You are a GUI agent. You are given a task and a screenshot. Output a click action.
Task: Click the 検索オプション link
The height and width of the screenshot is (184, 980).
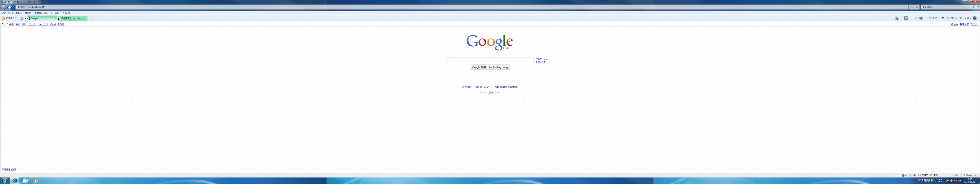(542, 59)
